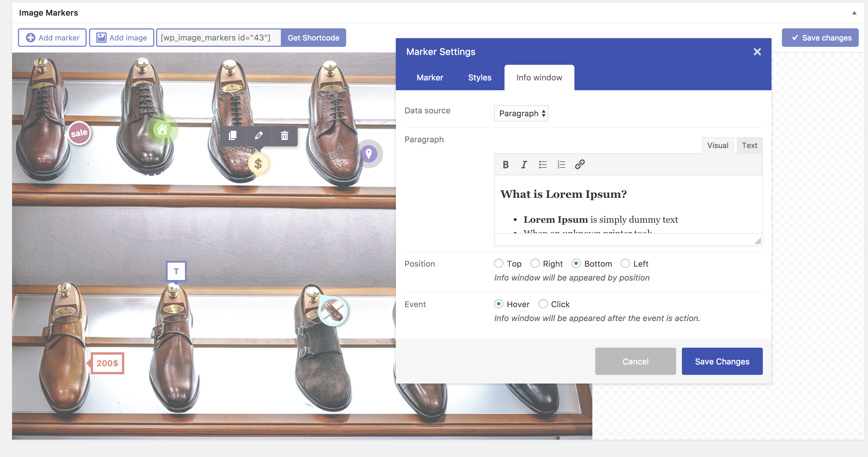This screenshot has width=868, height=457.
Task: Click the bulleted list icon
Action: coord(542,165)
